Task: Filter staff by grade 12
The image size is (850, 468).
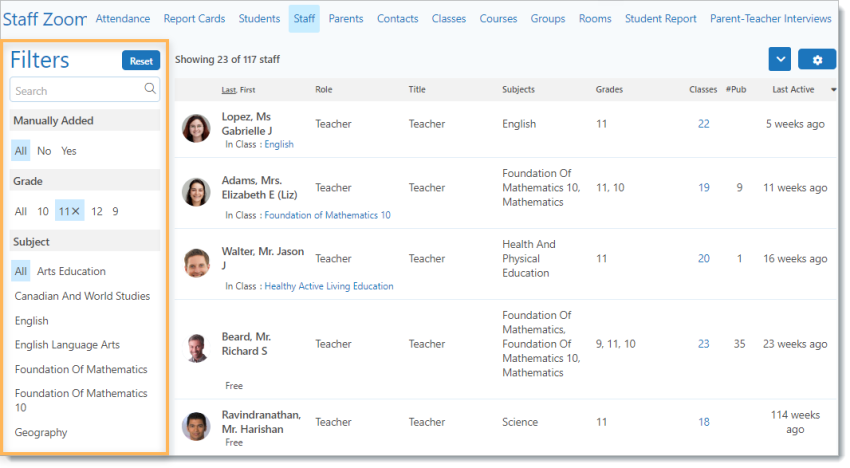Action: [97, 211]
